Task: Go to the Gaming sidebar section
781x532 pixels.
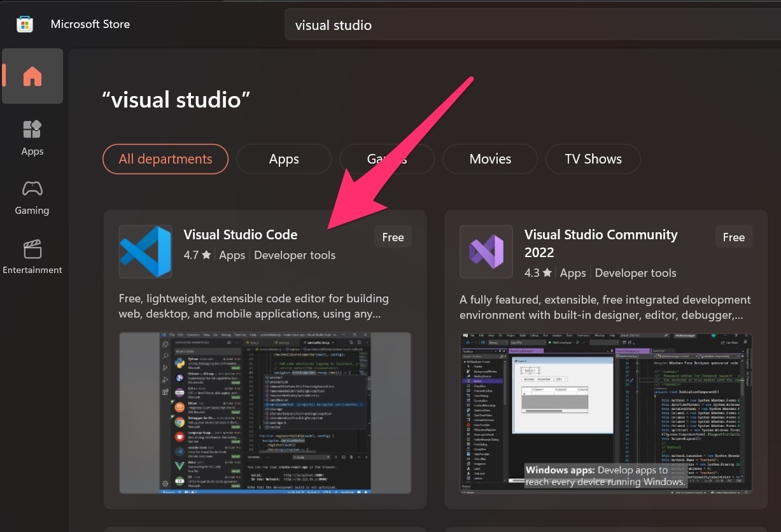Action: click(32, 197)
